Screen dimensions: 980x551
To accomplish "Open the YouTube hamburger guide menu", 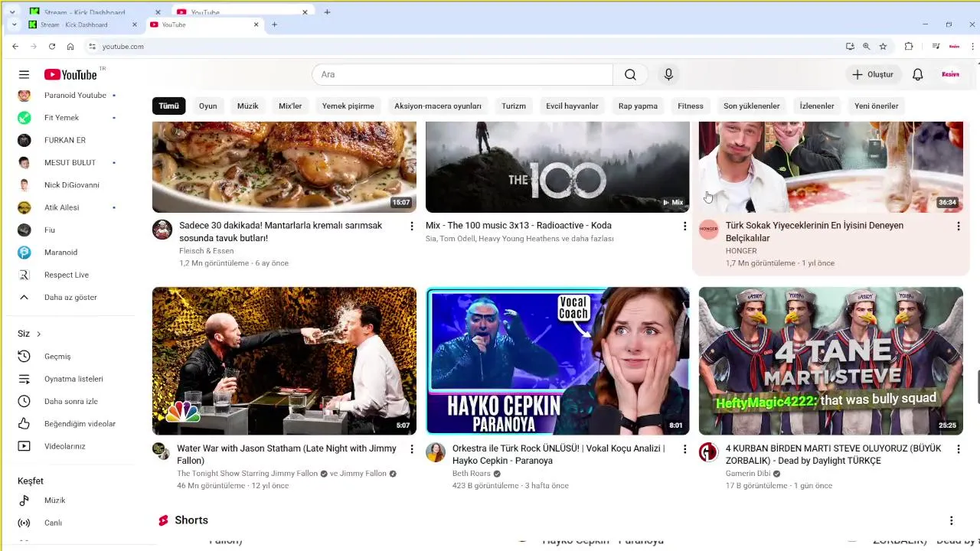I will pyautogui.click(x=24, y=74).
